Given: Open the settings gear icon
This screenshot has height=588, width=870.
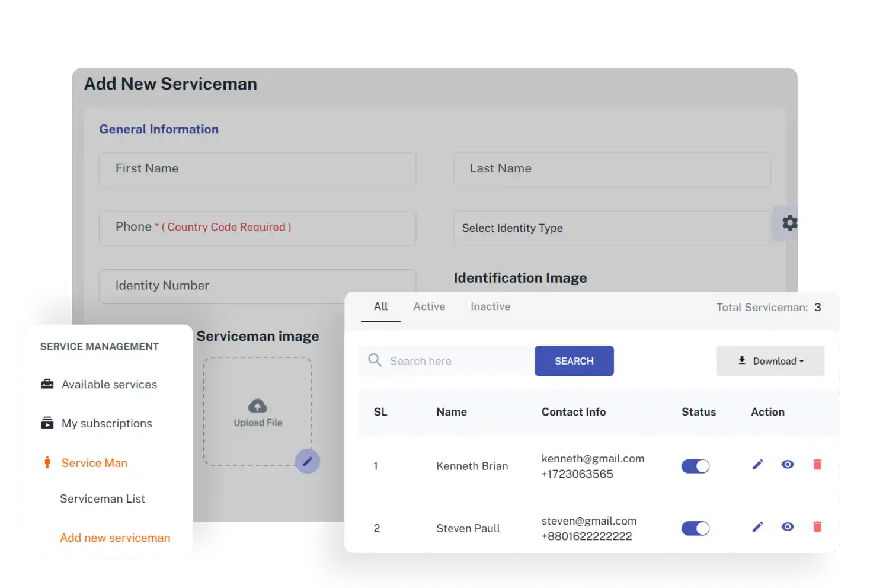Looking at the screenshot, I should pyautogui.click(x=789, y=223).
